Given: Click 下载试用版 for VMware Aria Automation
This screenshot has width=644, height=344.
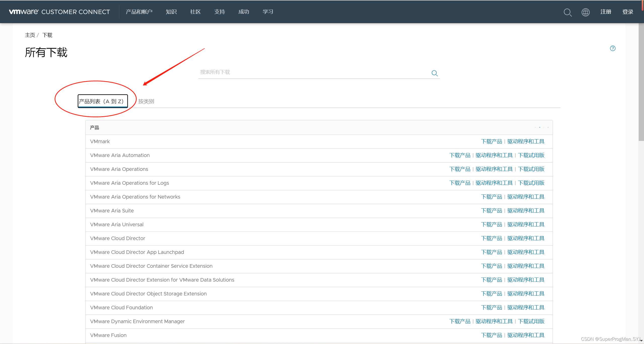Looking at the screenshot, I should point(531,155).
